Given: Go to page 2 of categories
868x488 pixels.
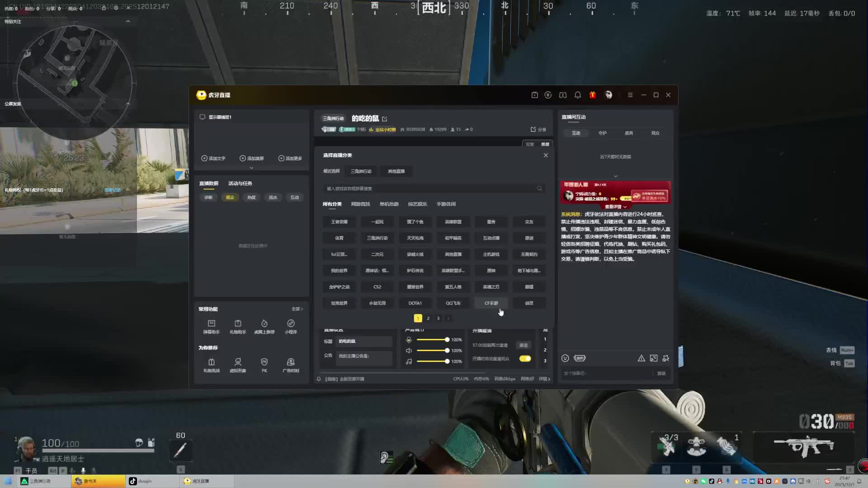Looking at the screenshot, I should (428, 319).
